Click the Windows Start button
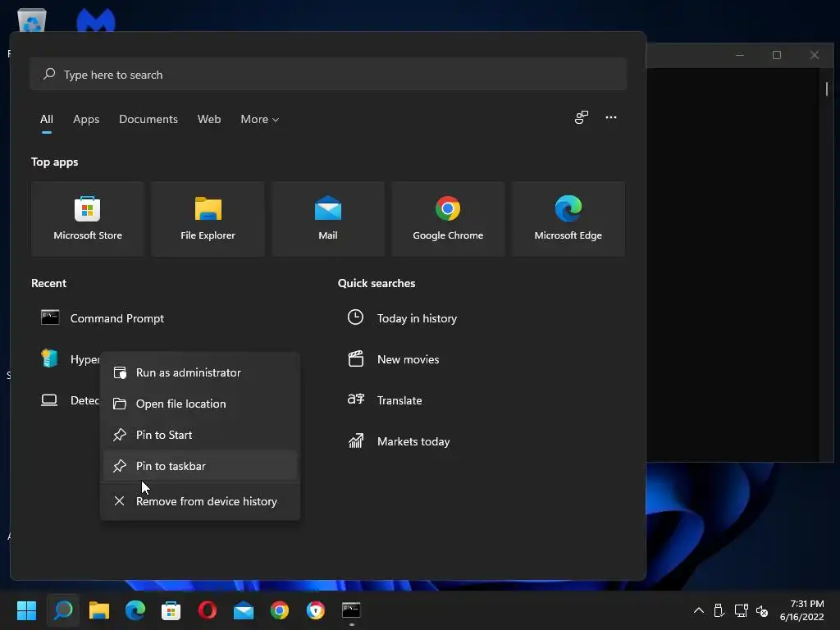Screen dimensions: 840x630 (x=26, y=610)
